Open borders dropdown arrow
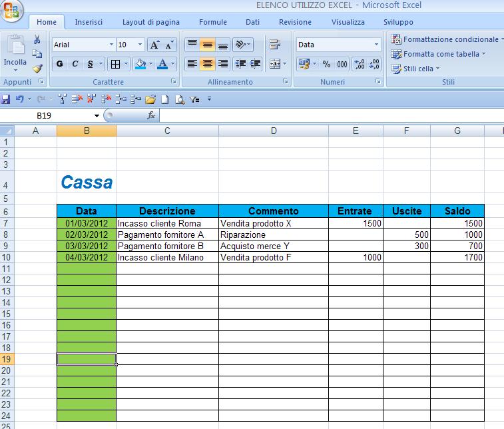The height and width of the screenshot is (429, 504). coord(126,64)
